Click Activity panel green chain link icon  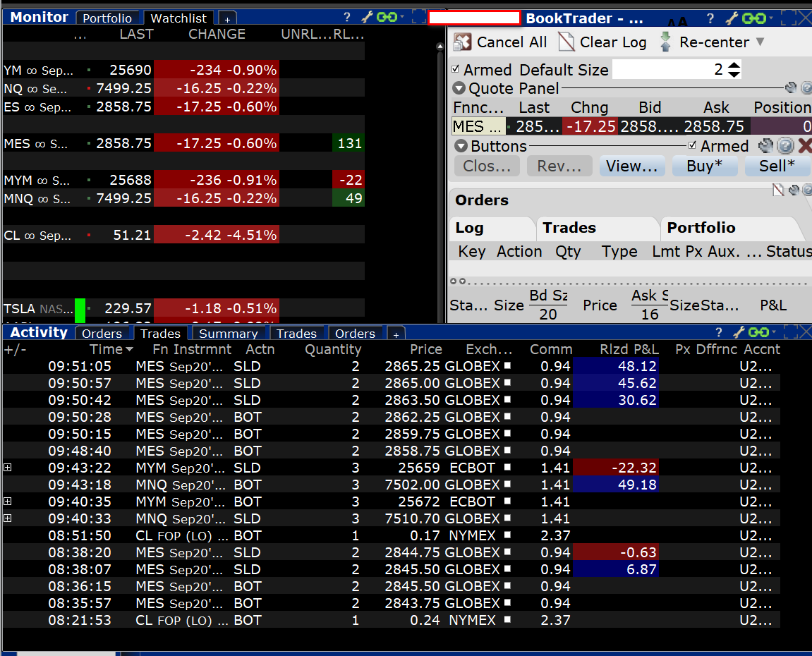[x=758, y=332]
